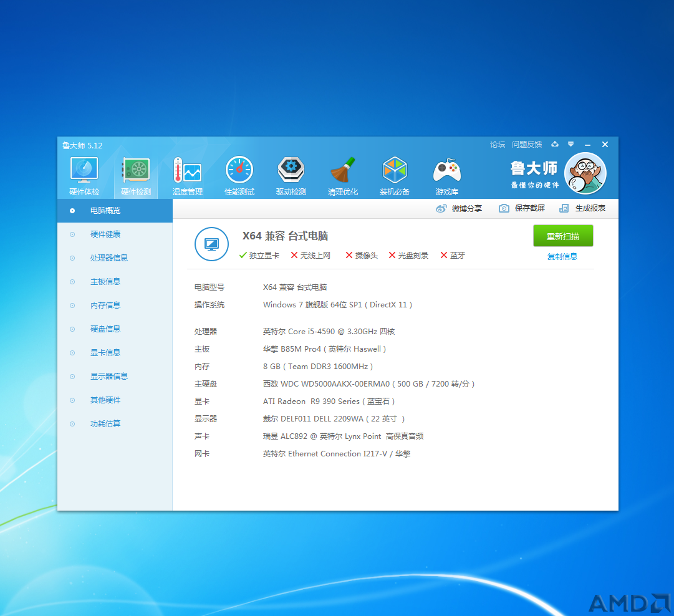
Task: Launch the 性能测试 performance benchmark
Action: point(239,176)
